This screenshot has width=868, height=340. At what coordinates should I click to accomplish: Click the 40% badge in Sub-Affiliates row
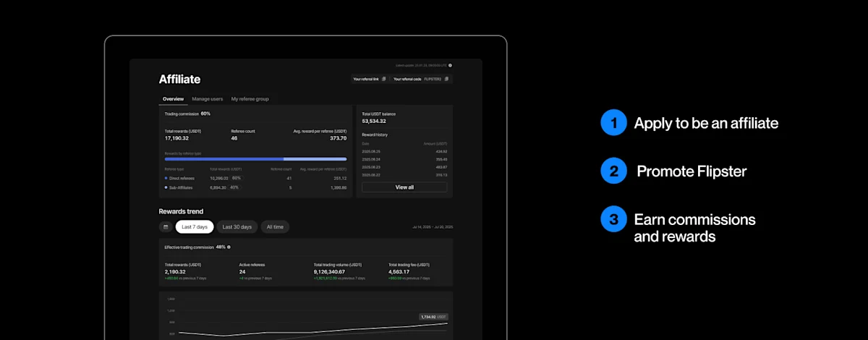[x=234, y=187]
